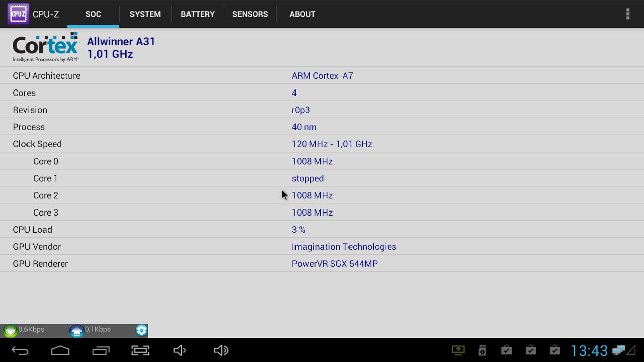Switch to the SYSTEM tab
The width and height of the screenshot is (644, 362).
click(145, 14)
